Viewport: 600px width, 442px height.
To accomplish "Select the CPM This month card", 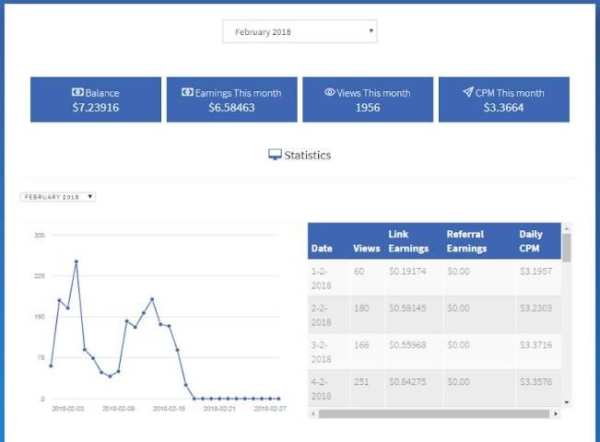I will [504, 99].
